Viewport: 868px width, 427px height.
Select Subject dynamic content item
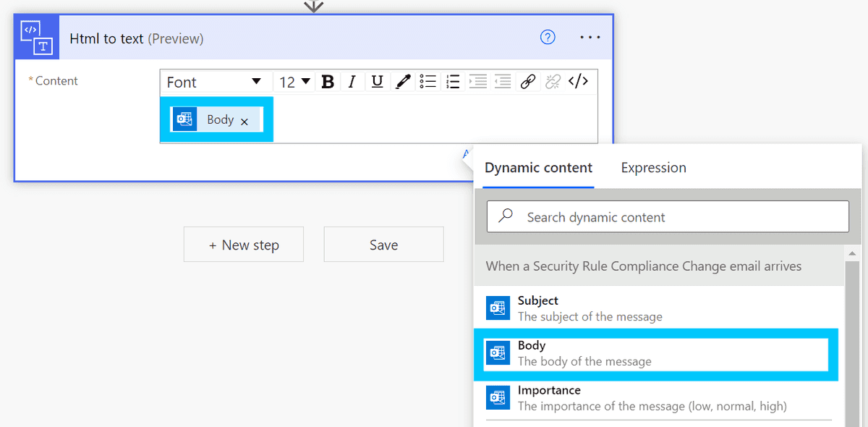click(x=658, y=308)
